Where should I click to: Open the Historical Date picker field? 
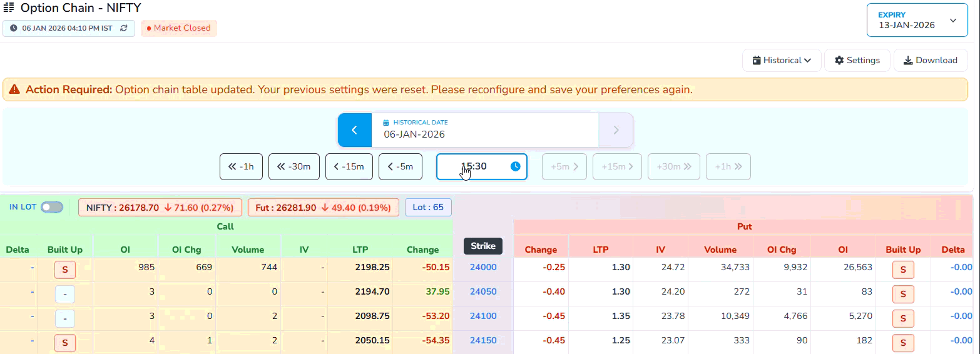pos(485,130)
